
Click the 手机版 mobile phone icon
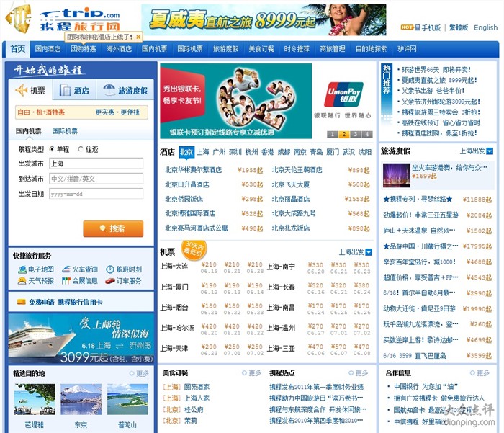pyautogui.click(x=418, y=27)
